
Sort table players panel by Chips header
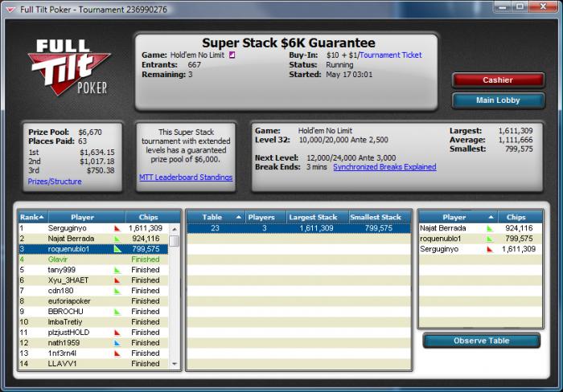tap(520, 217)
